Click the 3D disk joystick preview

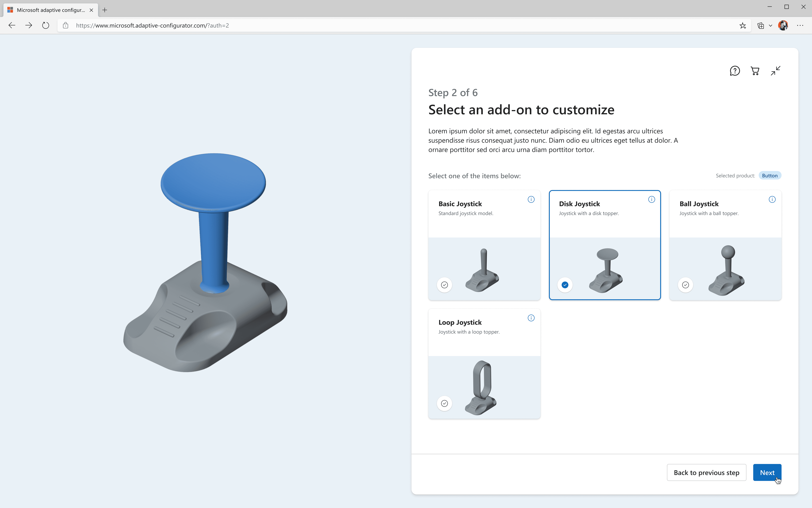click(205, 263)
